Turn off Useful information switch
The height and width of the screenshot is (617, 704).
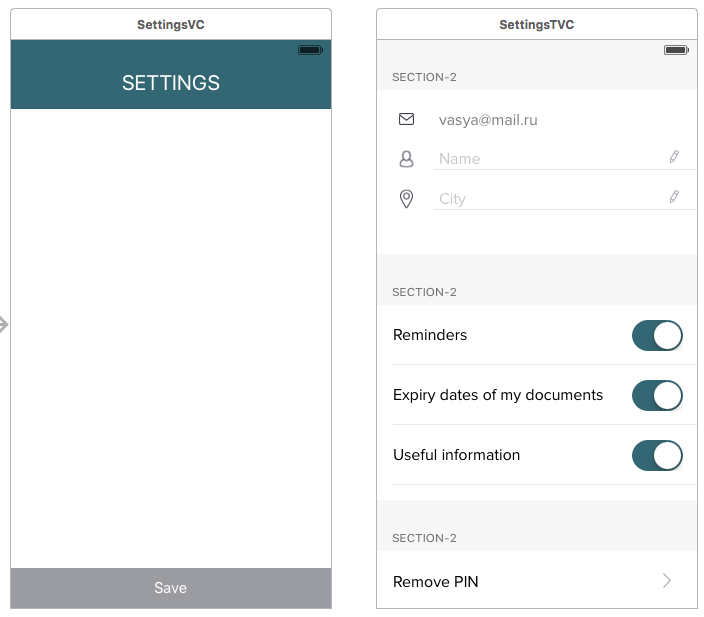(657, 455)
